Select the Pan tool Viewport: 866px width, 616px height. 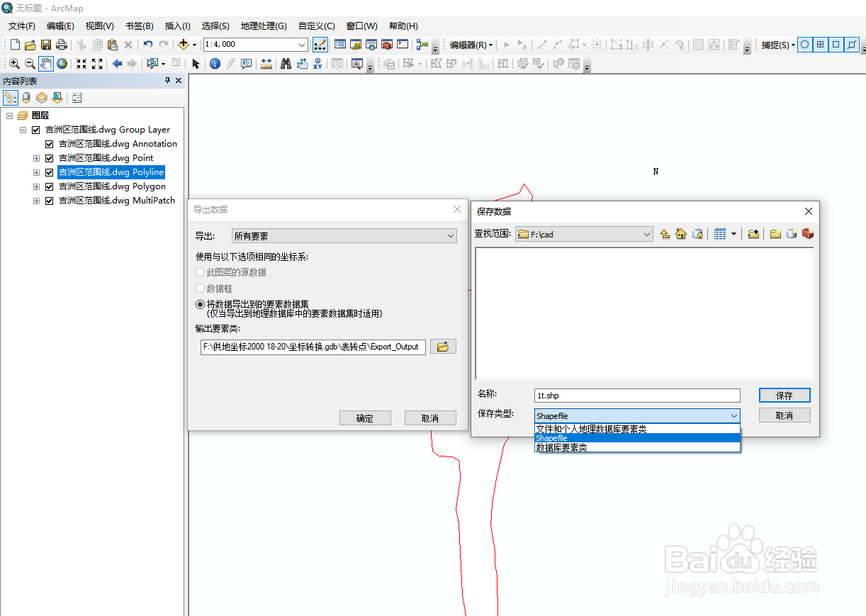tap(47, 64)
